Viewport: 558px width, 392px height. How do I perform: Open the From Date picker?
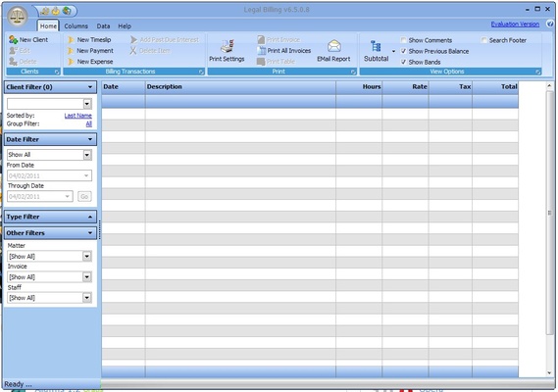click(x=86, y=175)
